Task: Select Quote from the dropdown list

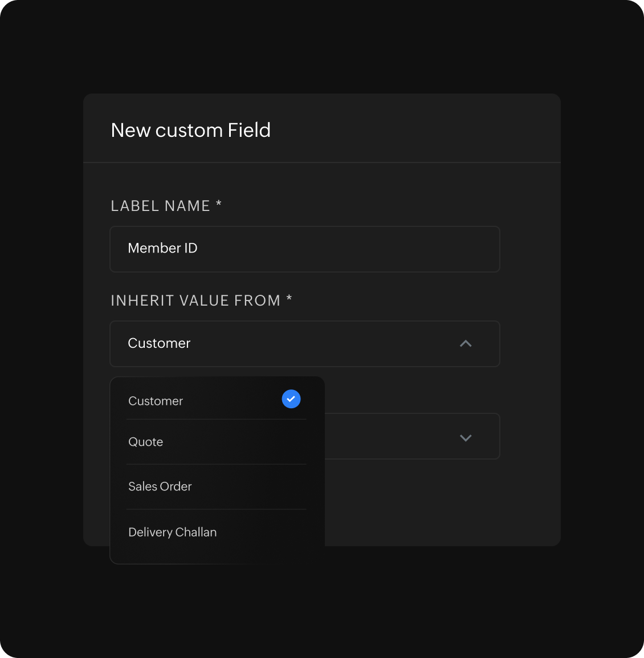Action: pos(146,442)
